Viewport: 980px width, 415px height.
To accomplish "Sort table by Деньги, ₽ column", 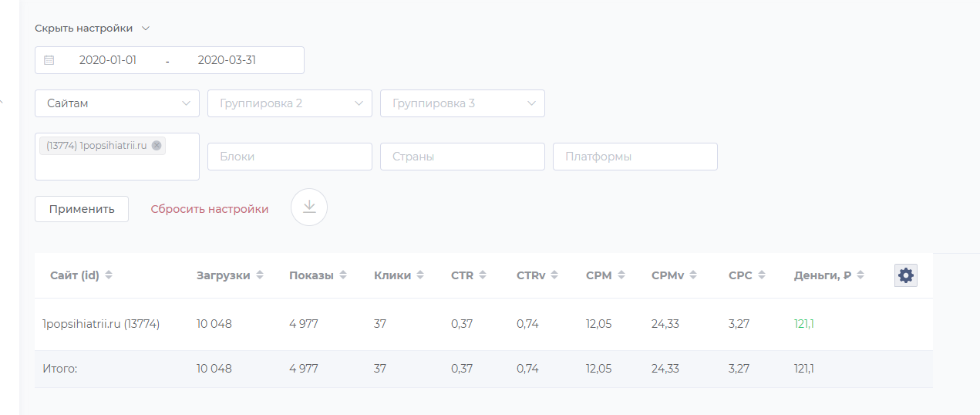I will (x=860, y=275).
